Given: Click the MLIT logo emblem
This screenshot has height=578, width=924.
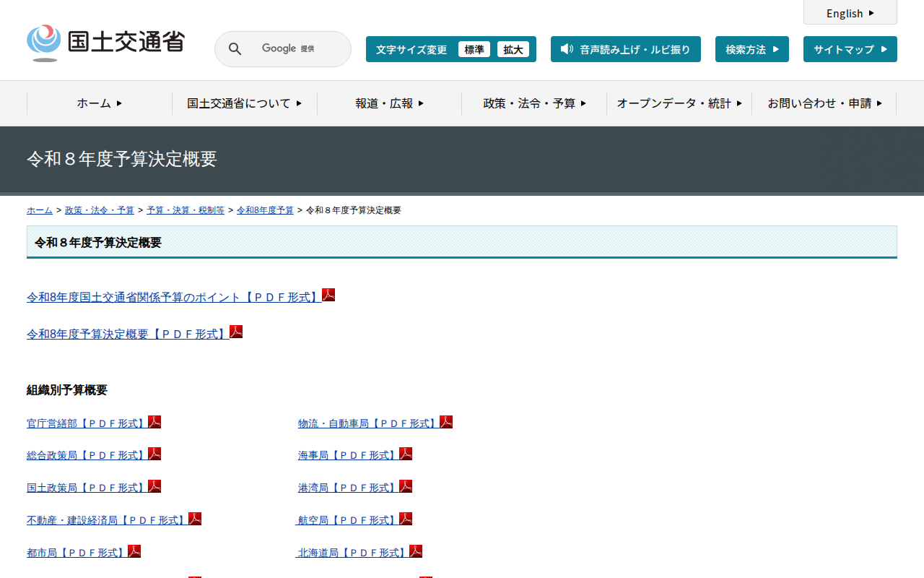Looking at the screenshot, I should tap(44, 43).
